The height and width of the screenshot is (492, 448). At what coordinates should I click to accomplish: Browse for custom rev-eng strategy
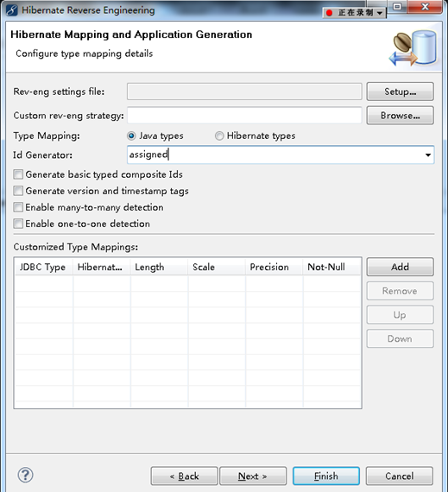tap(400, 115)
